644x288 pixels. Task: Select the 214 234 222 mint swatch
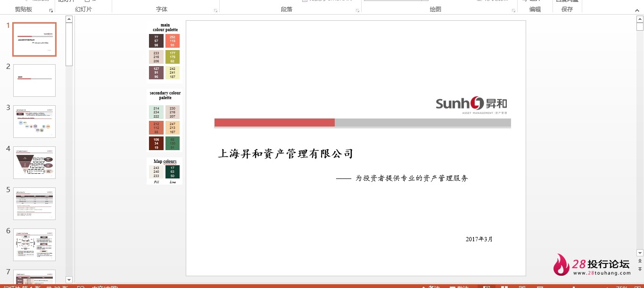tap(156, 112)
